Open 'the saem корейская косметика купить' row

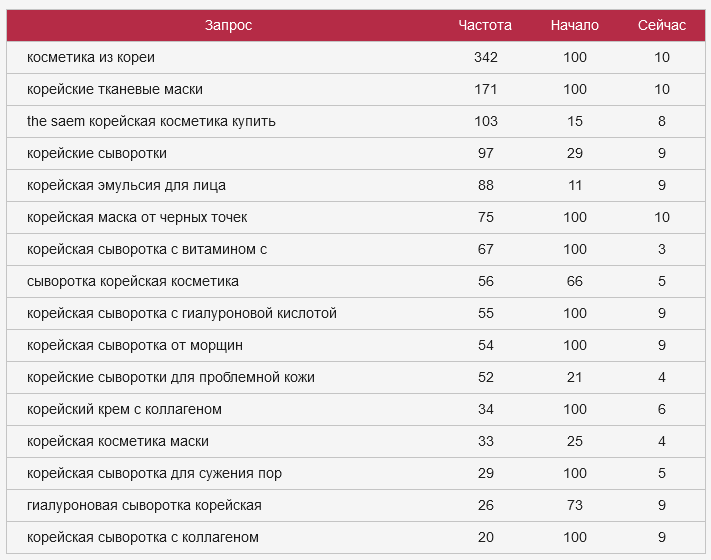151,121
